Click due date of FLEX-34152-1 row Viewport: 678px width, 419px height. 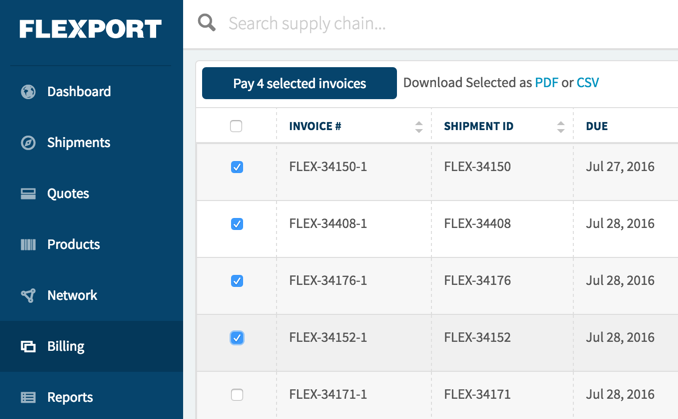[620, 337]
